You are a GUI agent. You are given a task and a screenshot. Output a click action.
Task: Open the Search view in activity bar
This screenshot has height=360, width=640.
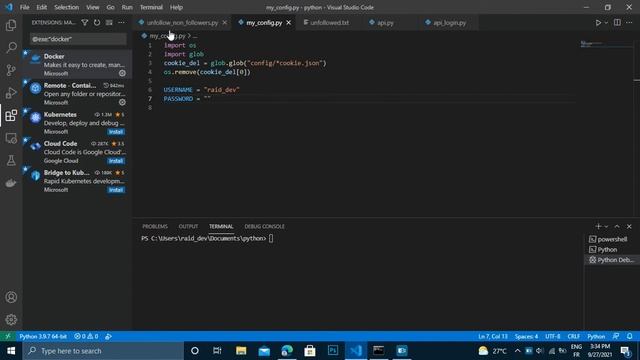pyautogui.click(x=11, y=48)
